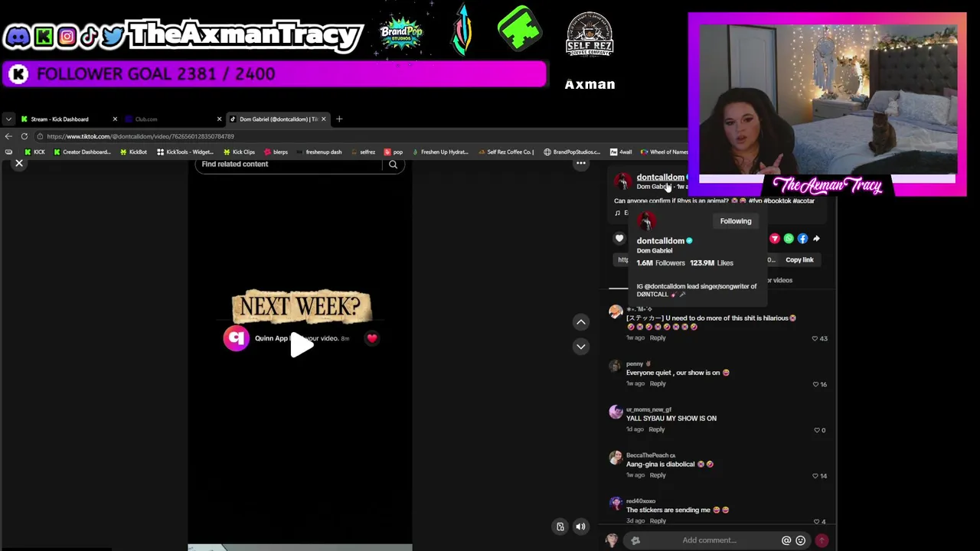Click the heart on the Quinn App overlay
The width and height of the screenshot is (980, 551).
pos(372,338)
